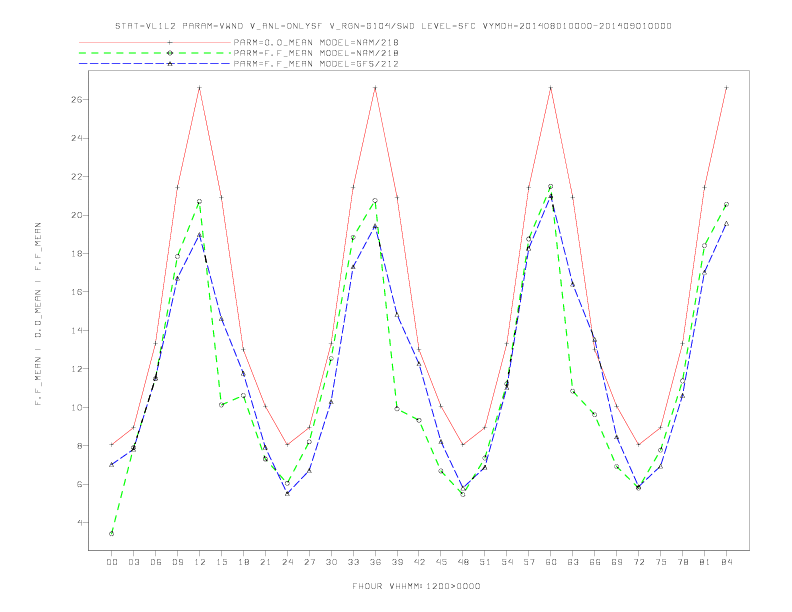The height and width of the screenshot is (612, 792).
Task: Click blue triangle data point at hour 24
Action: click(287, 493)
